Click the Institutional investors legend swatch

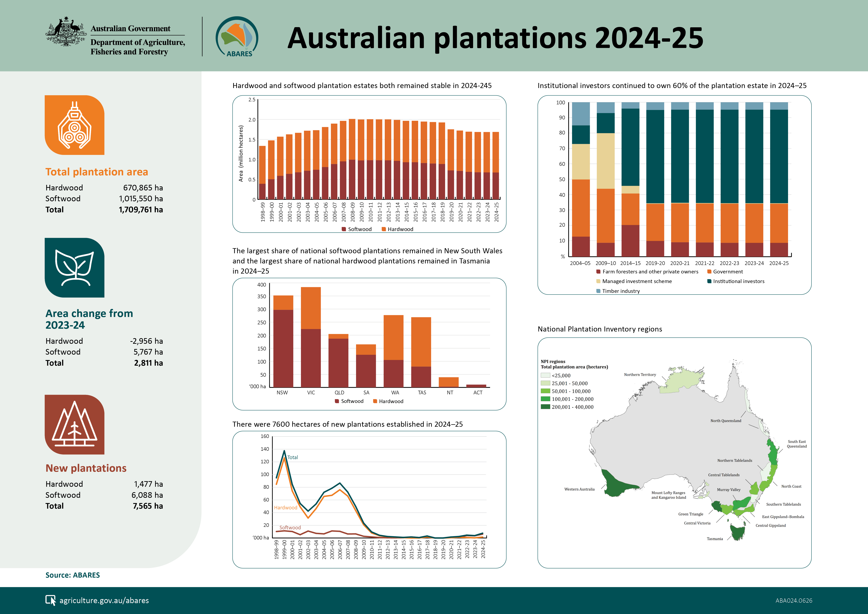pyautogui.click(x=709, y=281)
